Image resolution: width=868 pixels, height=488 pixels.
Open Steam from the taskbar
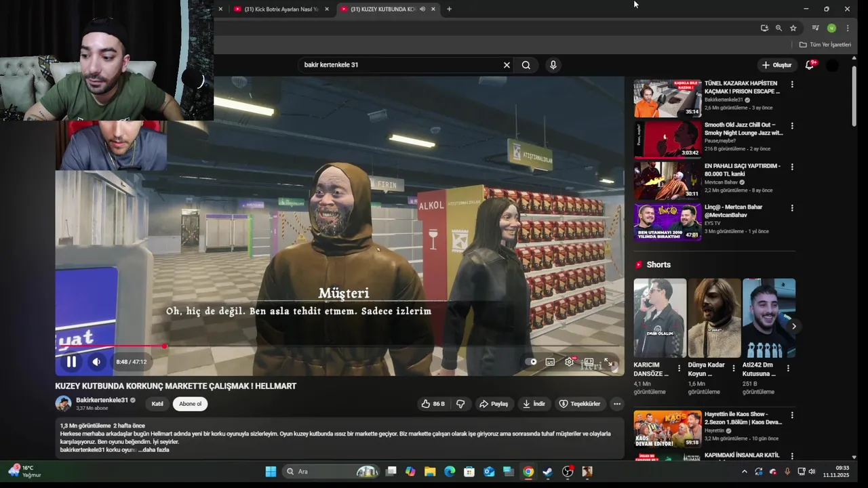pos(548,472)
